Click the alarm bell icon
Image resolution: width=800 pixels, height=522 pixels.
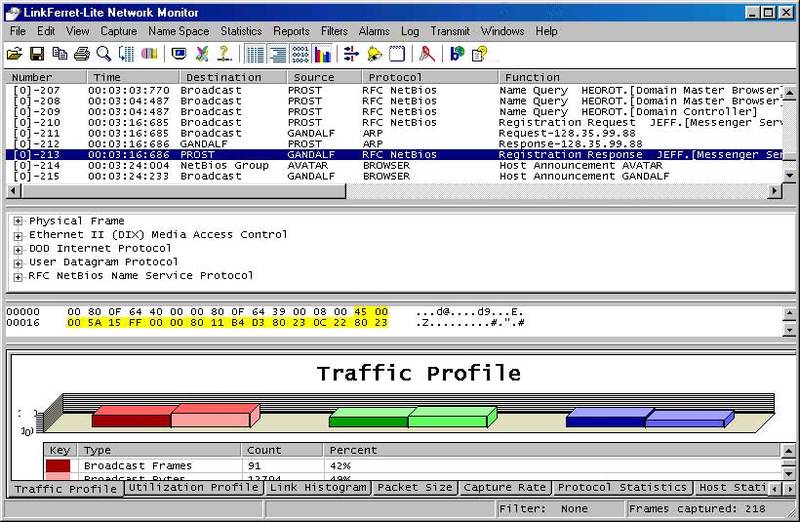(374, 54)
